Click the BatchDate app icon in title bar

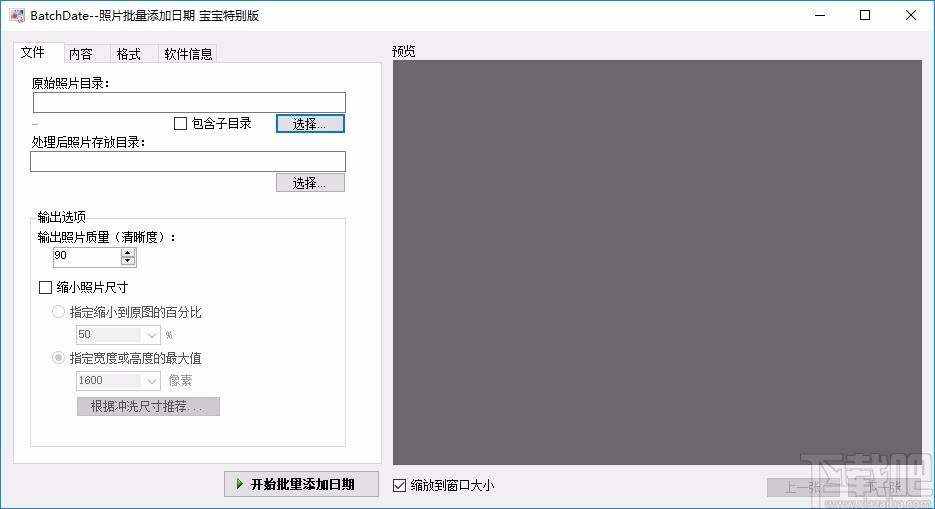17,15
